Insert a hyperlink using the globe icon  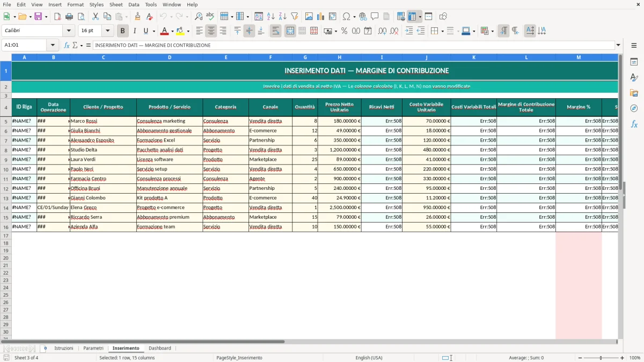363,16
